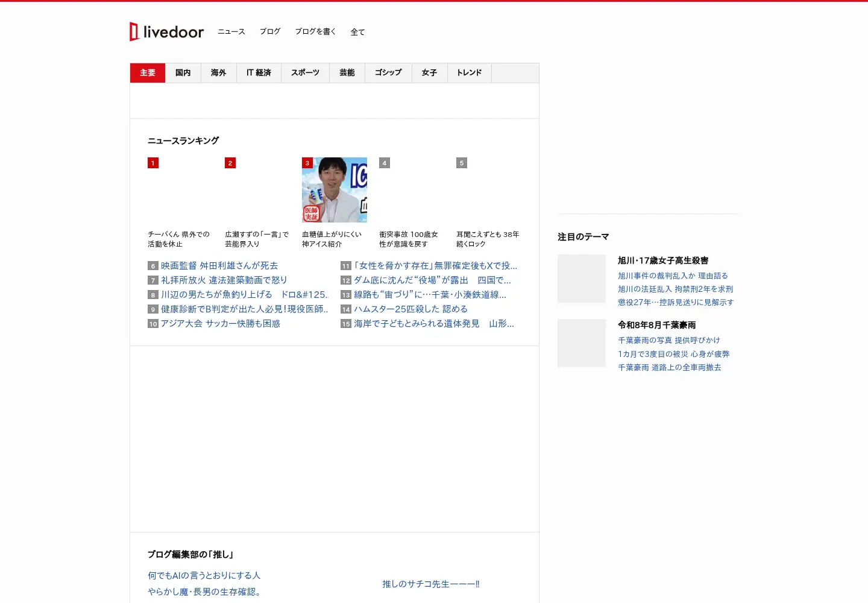Open theme 令和8年8月千葉豪雨
Viewport: 868px width, 603px height.
pos(657,325)
